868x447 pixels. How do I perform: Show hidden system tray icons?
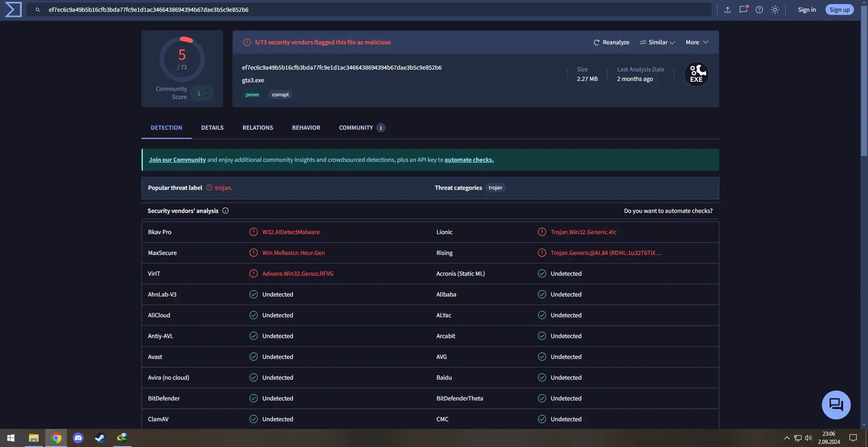tap(787, 438)
